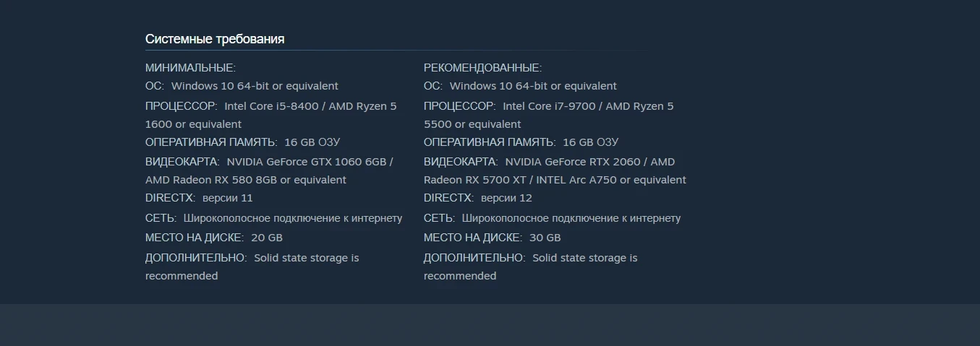980x346 pixels.
Task: Click the "РЕКОМЕНДОВАННЫЕ:" column label
Action: click(x=482, y=68)
